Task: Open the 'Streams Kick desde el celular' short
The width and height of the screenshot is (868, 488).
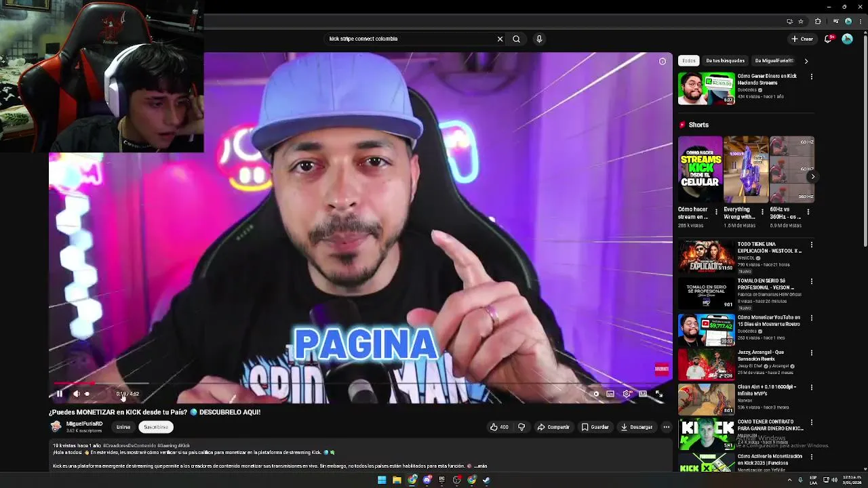Action: [x=701, y=169]
